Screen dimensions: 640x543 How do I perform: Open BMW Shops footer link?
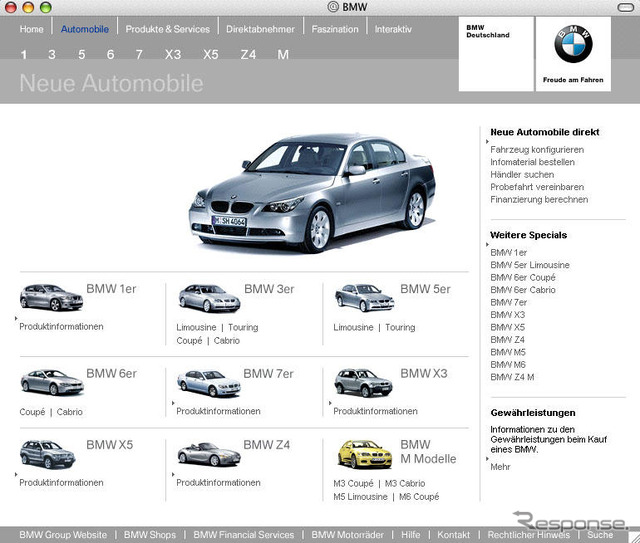tap(150, 535)
